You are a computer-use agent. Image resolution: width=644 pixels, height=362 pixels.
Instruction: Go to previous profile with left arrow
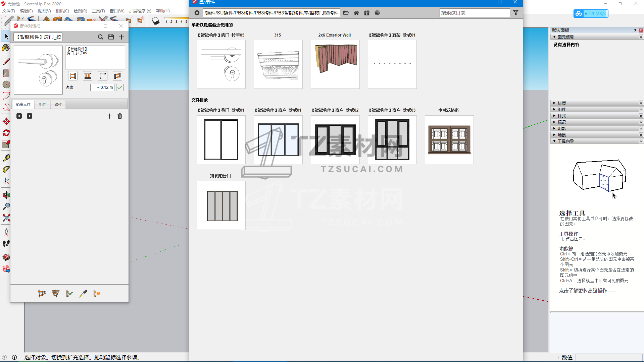[x=19, y=116]
